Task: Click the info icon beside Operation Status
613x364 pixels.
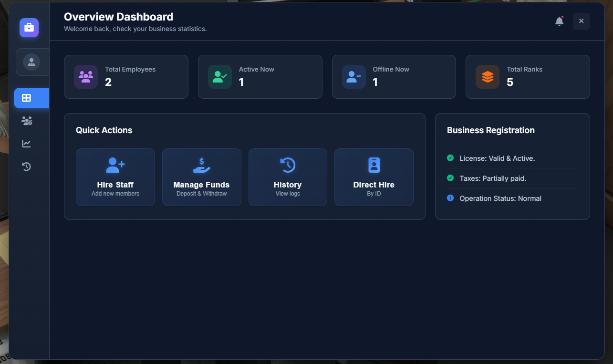Action: pos(450,198)
